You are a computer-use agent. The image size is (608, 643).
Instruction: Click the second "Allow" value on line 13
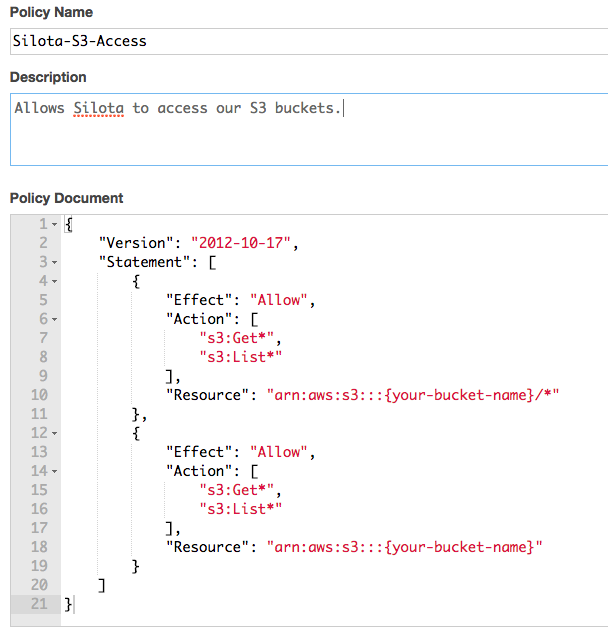279,452
